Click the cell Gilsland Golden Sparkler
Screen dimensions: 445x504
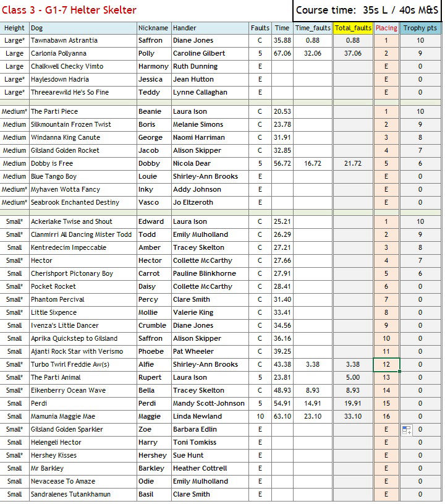(x=83, y=429)
